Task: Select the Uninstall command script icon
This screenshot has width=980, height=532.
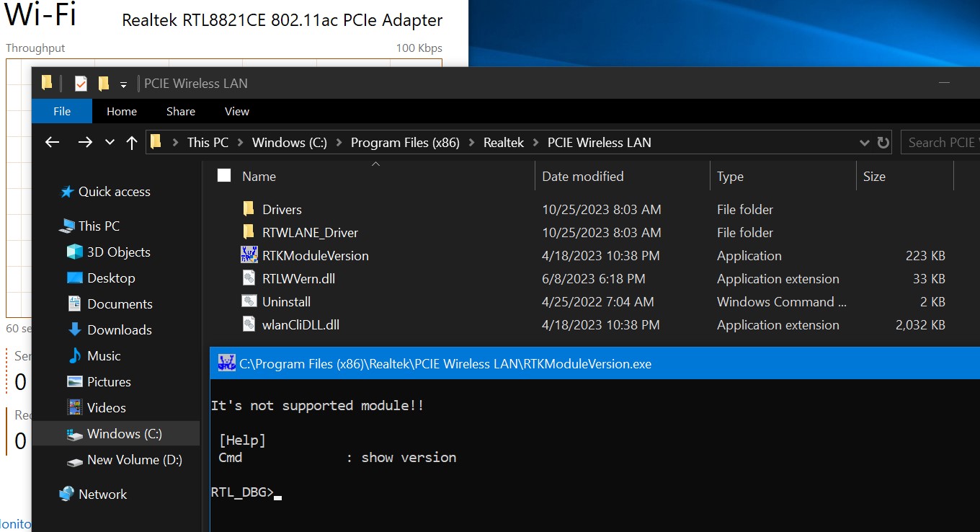Action: [249, 301]
